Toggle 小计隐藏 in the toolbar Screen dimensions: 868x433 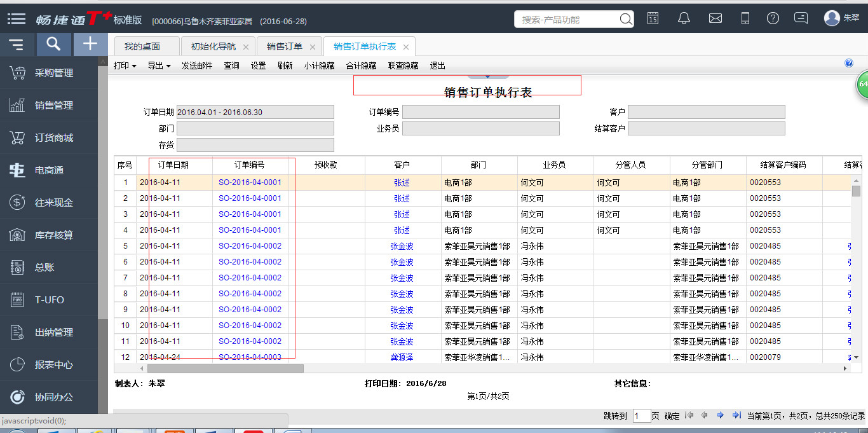click(319, 65)
